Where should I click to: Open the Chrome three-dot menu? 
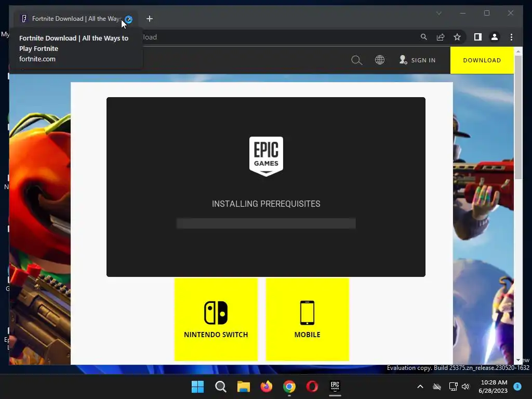point(511,37)
